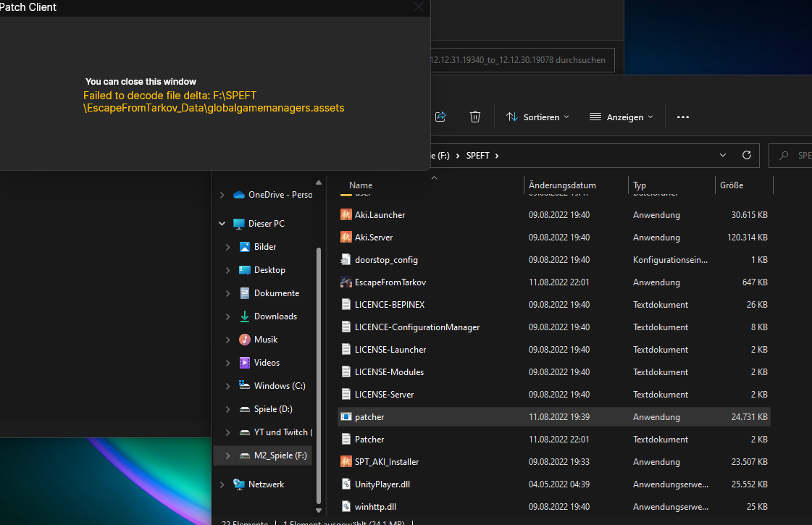Select the LICENCE-BEPINEX text file icon
812x525 pixels.
346,304
